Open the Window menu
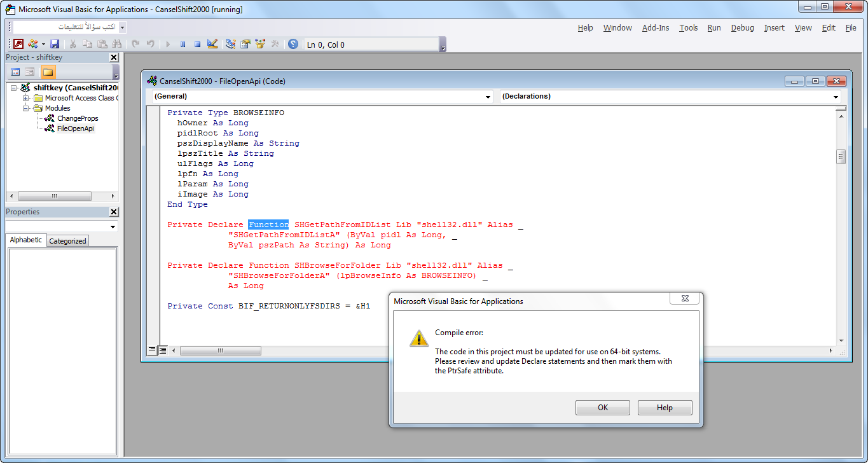 (617, 27)
